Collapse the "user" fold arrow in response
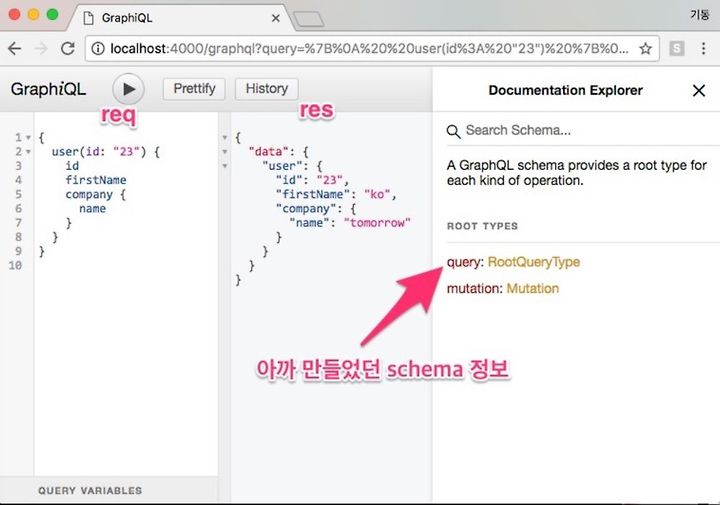720x505 pixels. (x=225, y=166)
